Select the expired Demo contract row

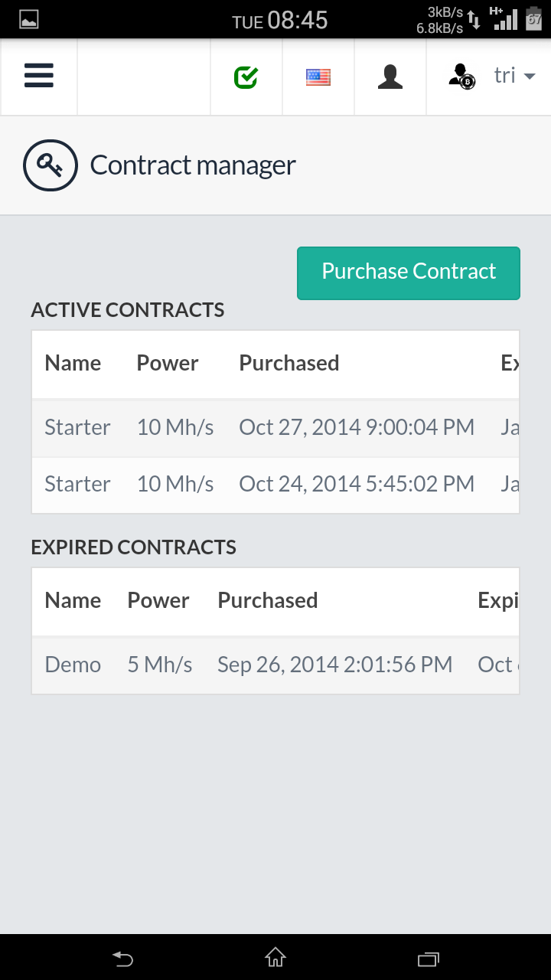tap(275, 665)
